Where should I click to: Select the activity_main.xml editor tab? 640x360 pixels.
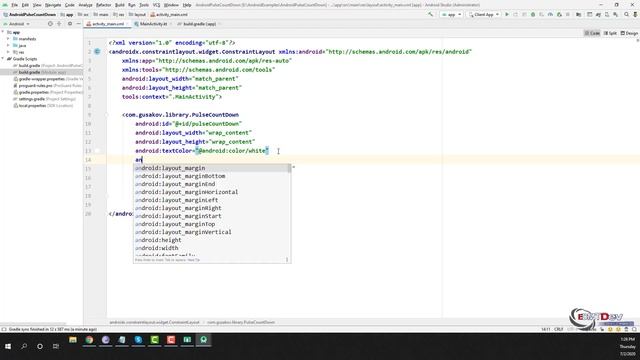tap(108, 24)
